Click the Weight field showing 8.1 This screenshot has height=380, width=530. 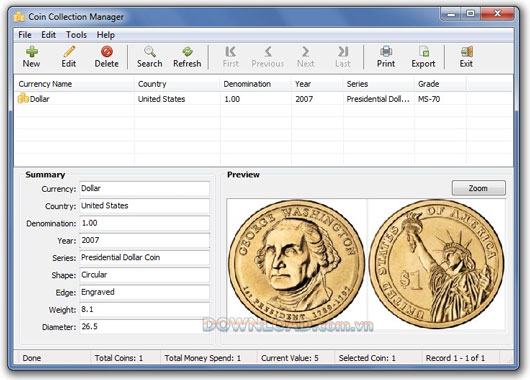(x=145, y=309)
